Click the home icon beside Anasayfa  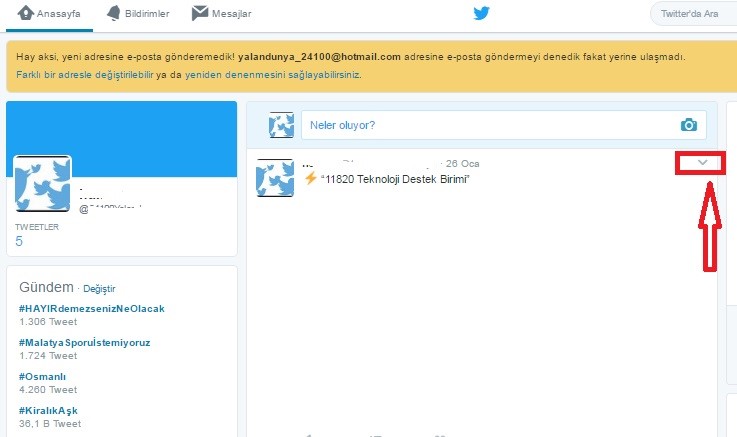[x=27, y=14]
